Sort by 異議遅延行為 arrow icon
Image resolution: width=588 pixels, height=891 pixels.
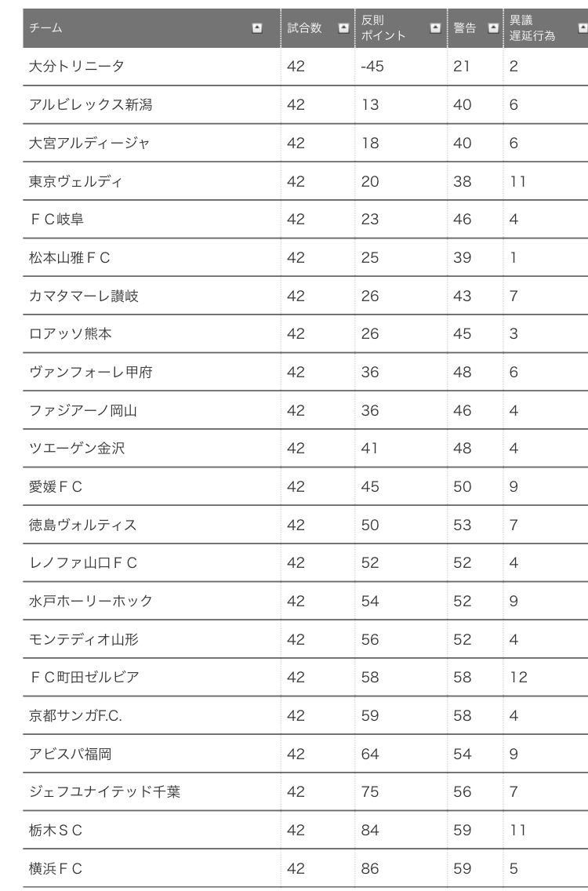[x=583, y=28]
